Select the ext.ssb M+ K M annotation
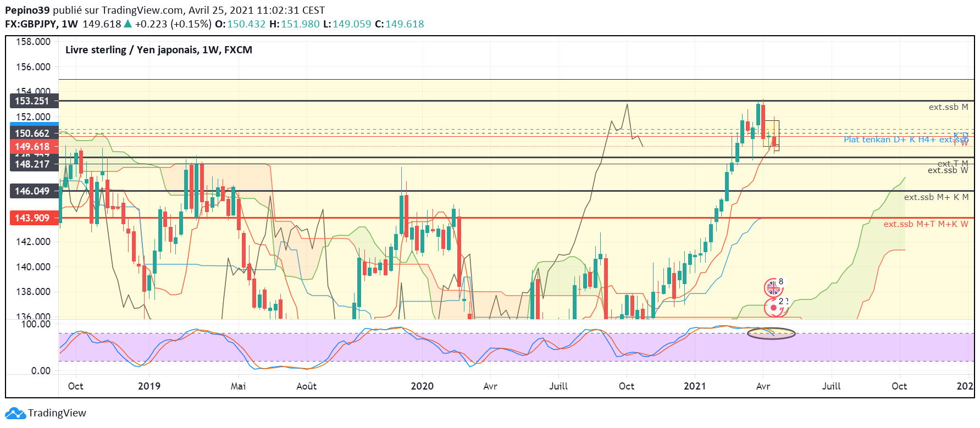 937,197
